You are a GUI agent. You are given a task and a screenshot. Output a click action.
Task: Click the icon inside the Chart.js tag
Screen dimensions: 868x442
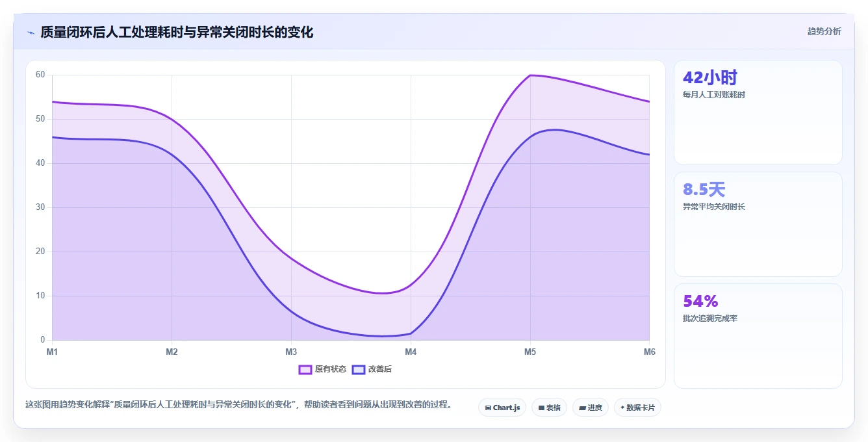coord(488,408)
